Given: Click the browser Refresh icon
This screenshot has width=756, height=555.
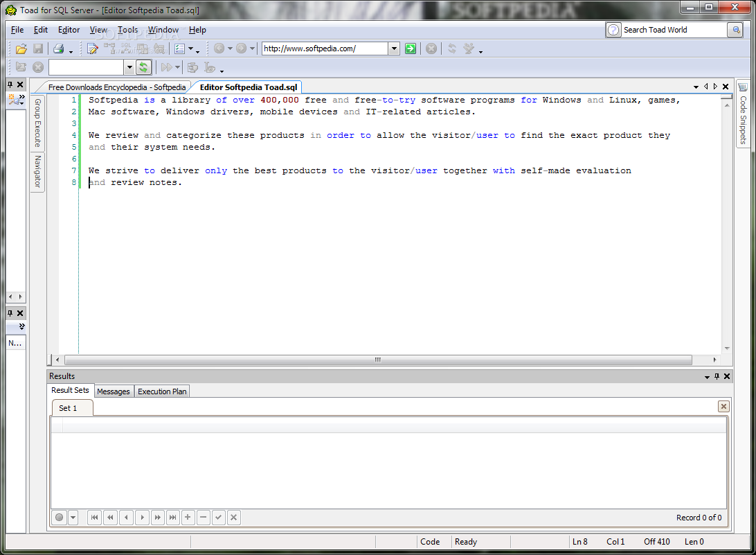Looking at the screenshot, I should coord(452,49).
